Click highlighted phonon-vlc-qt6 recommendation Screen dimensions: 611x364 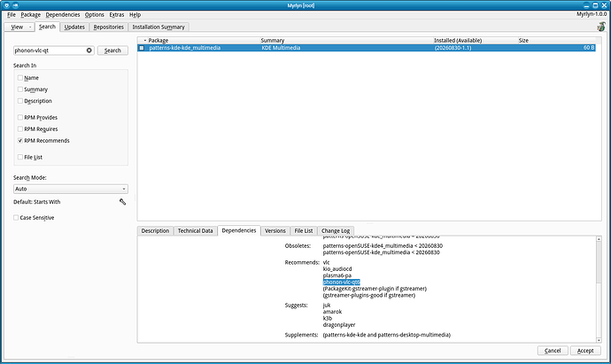point(341,282)
